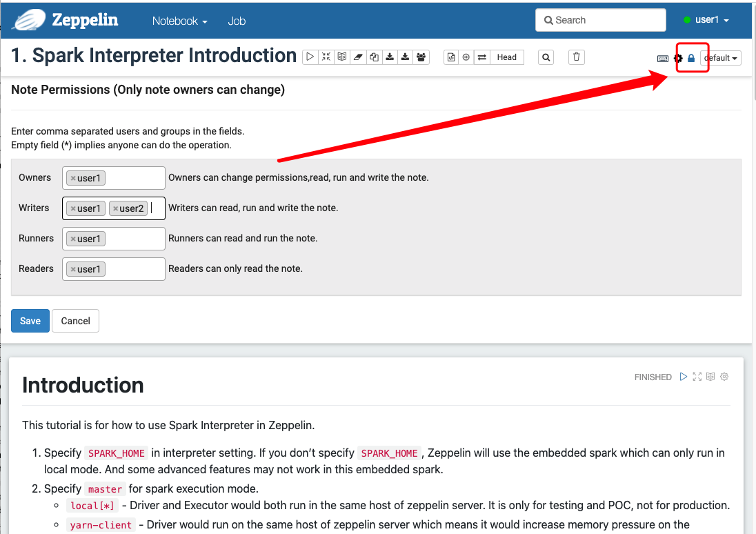This screenshot has width=756, height=534.
Task: Search code in note magnifier icon
Action: coord(546,57)
